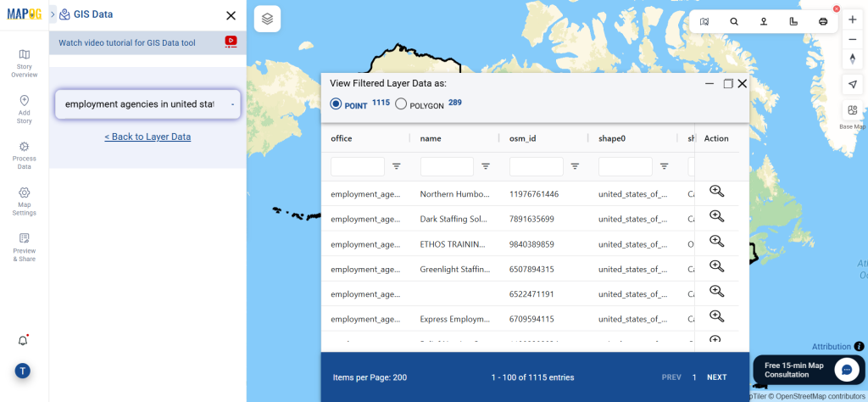Image resolution: width=868 pixels, height=402 pixels.
Task: Sort by the office column header
Action: [342, 138]
